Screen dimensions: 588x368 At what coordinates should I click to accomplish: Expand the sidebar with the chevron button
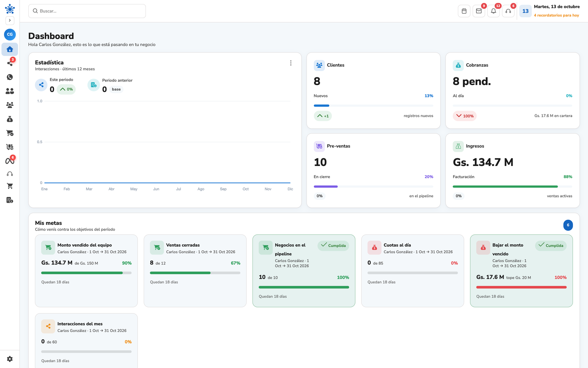tap(10, 21)
